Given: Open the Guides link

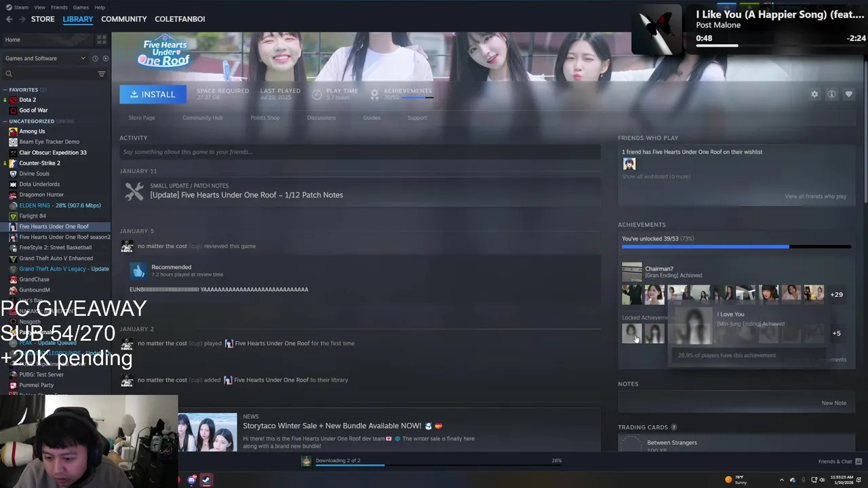Looking at the screenshot, I should (372, 118).
